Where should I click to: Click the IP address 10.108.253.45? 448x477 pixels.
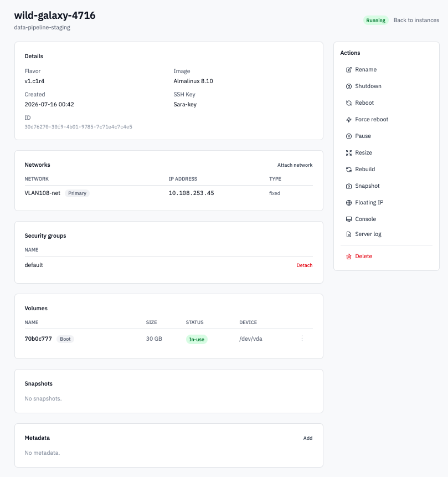(x=191, y=193)
